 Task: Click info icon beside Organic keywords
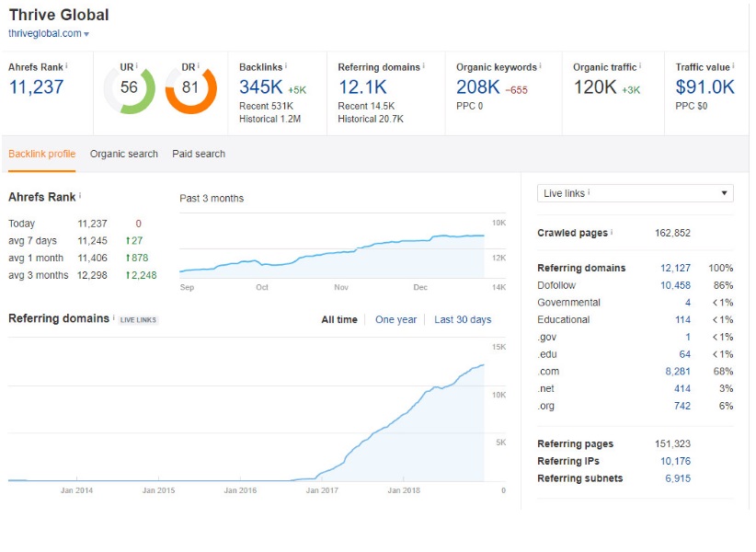pos(540,66)
